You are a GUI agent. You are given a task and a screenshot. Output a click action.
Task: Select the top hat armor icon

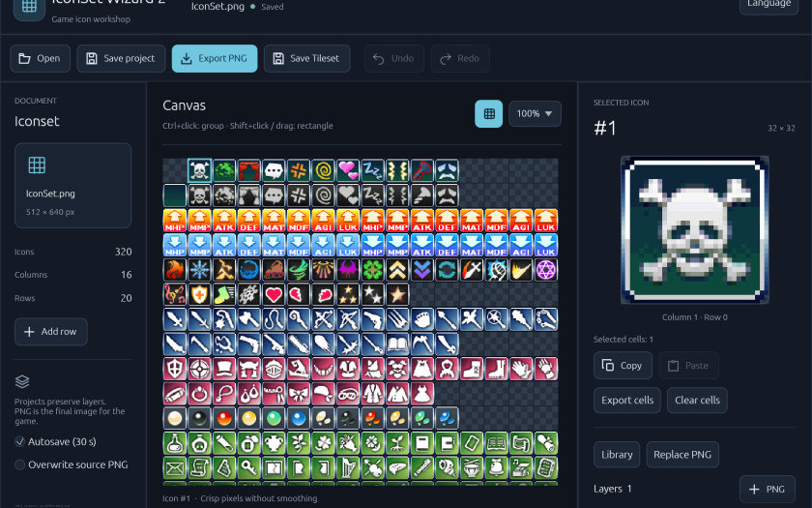tap(224, 369)
